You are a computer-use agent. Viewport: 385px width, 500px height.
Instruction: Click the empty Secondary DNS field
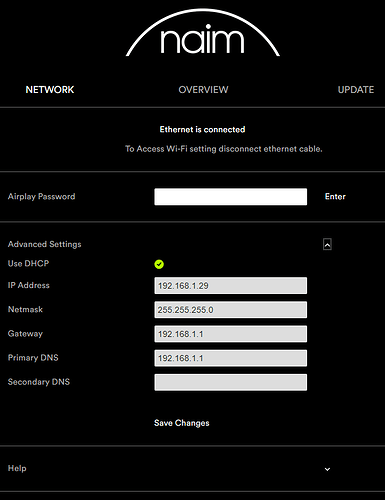point(231,382)
